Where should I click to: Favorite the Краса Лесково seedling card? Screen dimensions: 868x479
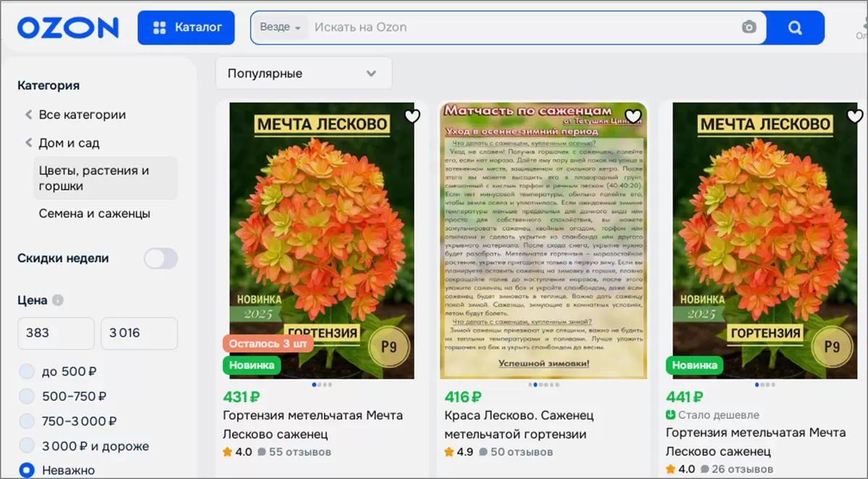633,116
